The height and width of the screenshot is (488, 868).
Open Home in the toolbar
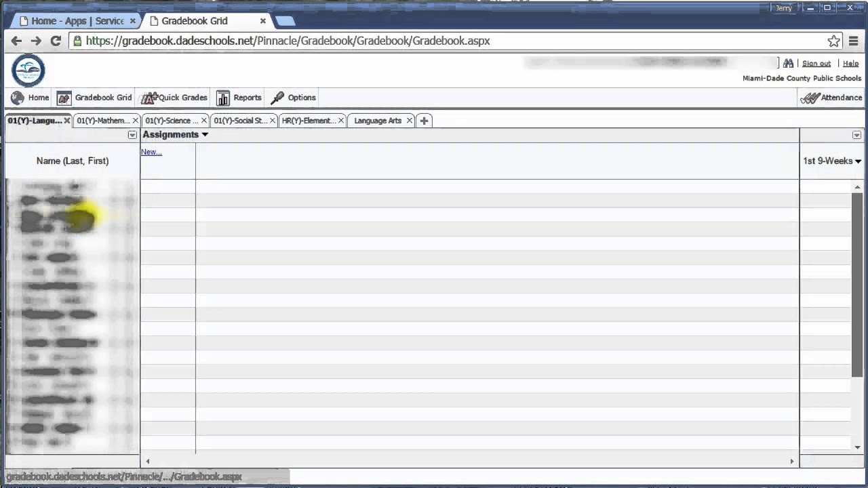[x=30, y=98]
